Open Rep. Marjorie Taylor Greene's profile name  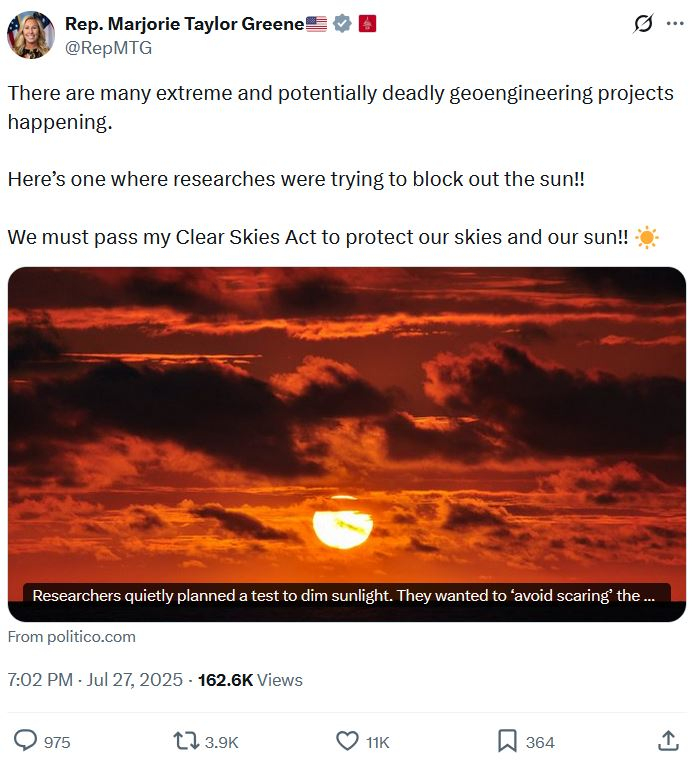184,24
